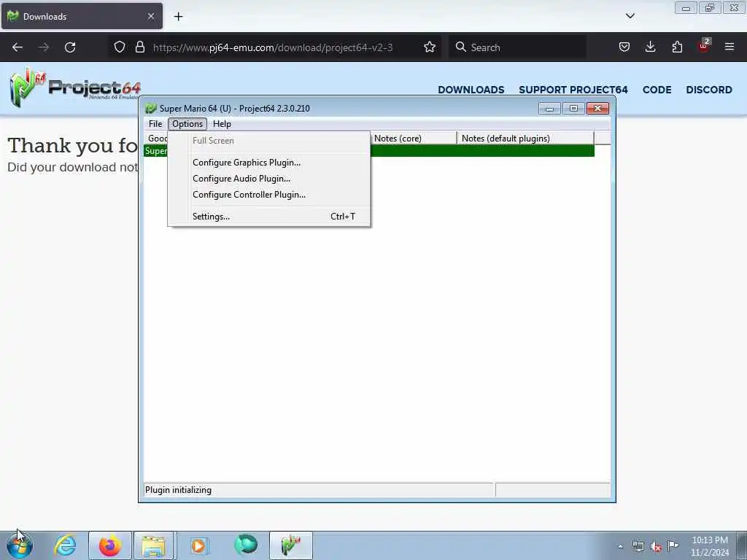Select the Super Mario ROM row

tap(368, 151)
